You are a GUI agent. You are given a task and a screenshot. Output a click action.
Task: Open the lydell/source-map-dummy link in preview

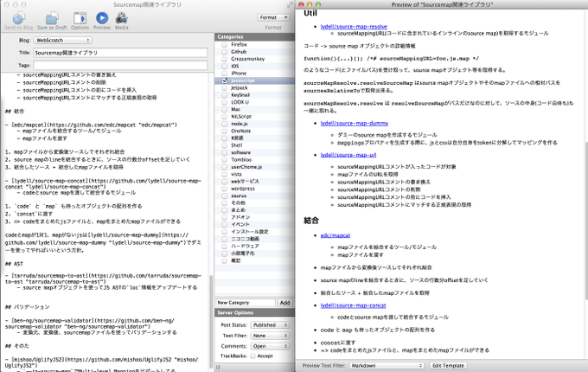point(355,124)
